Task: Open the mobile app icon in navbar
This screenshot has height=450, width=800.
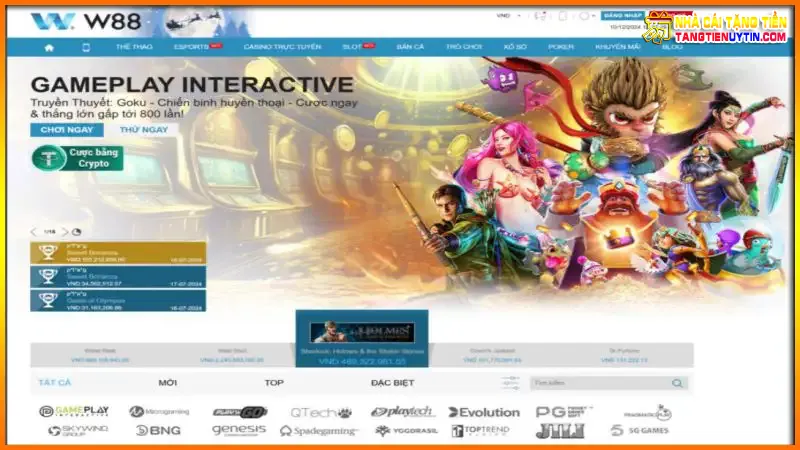Action: (x=86, y=47)
